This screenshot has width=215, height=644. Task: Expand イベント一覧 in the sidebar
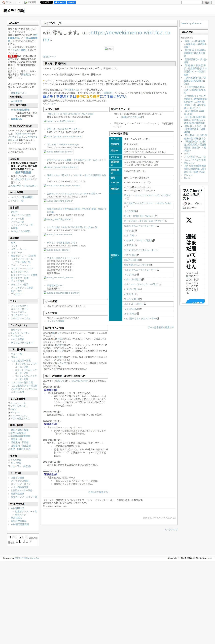click(x=9, y=201)
